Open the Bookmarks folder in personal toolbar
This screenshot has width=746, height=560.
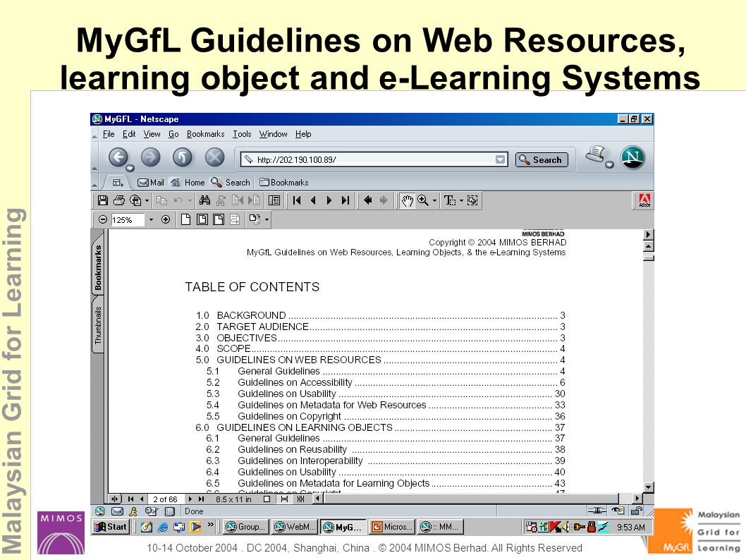284,183
